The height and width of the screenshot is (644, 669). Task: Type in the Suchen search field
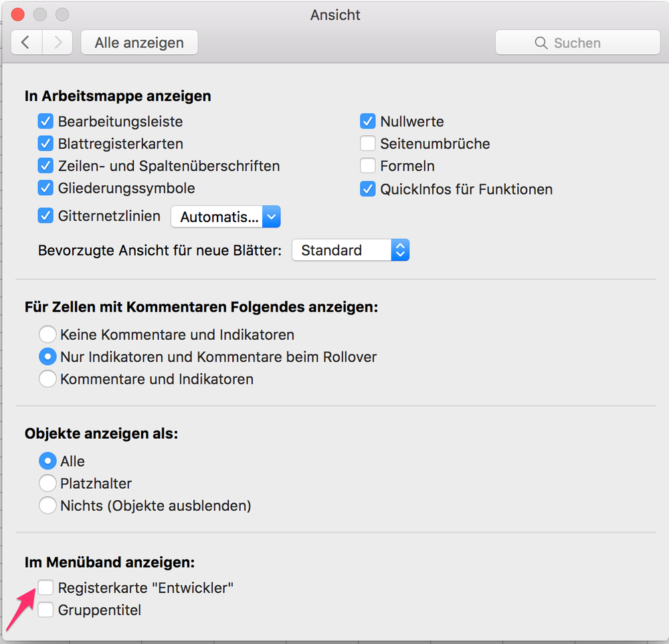[589, 43]
